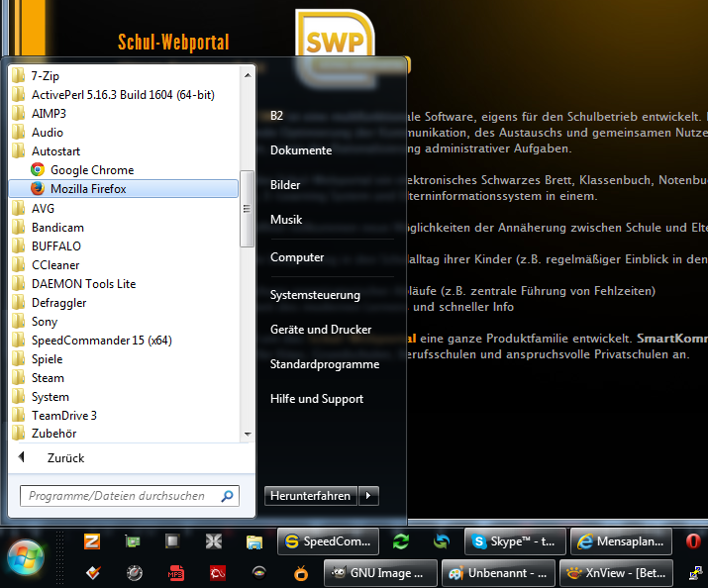
Task: Open the B2 user folder
Action: click(x=277, y=116)
